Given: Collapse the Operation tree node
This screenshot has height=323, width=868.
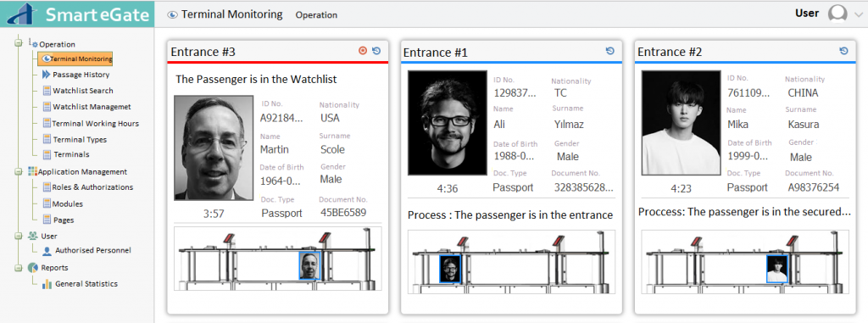Looking at the screenshot, I should [x=19, y=42].
